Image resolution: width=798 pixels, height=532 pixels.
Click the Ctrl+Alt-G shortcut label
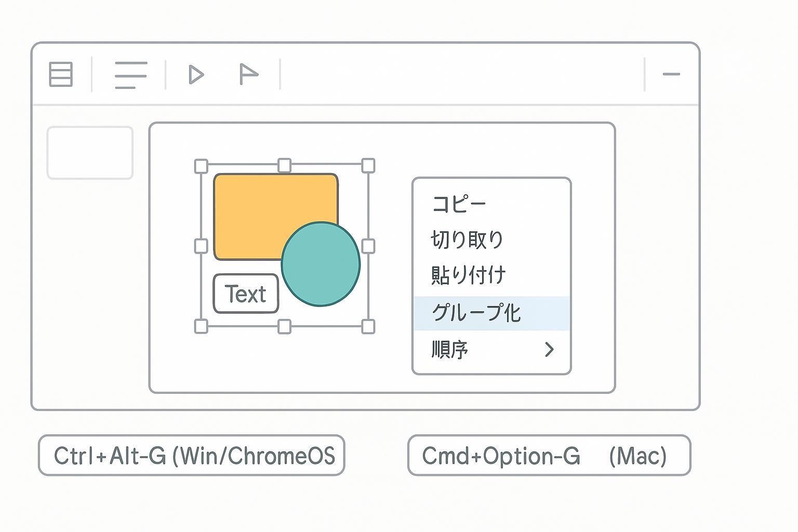[191, 456]
